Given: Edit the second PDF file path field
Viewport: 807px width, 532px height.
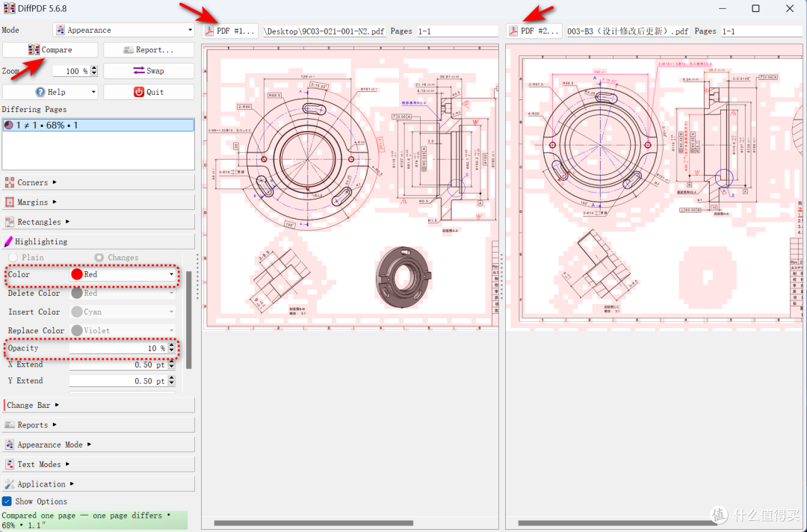Looking at the screenshot, I should point(628,31).
